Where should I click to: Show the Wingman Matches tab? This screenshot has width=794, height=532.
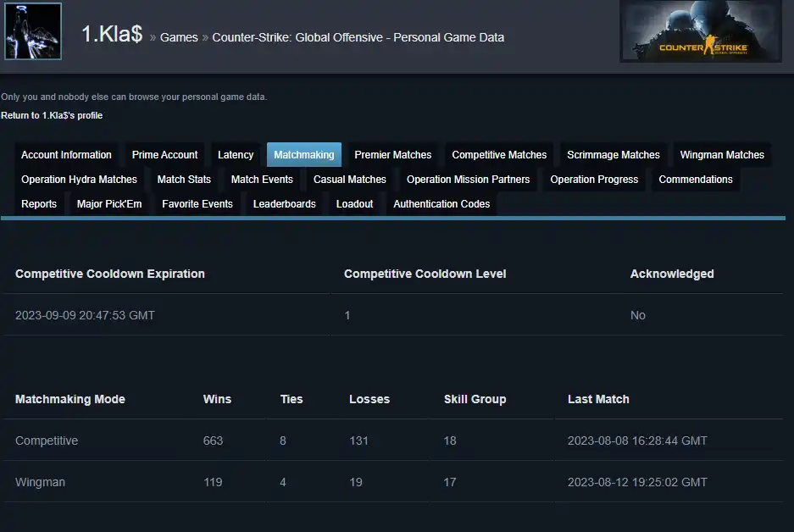click(722, 155)
